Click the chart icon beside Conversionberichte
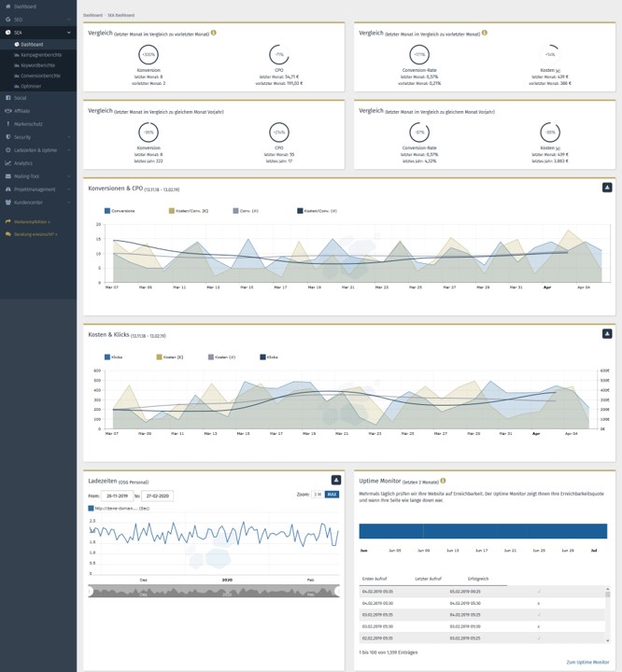The width and height of the screenshot is (622, 672). point(17,76)
